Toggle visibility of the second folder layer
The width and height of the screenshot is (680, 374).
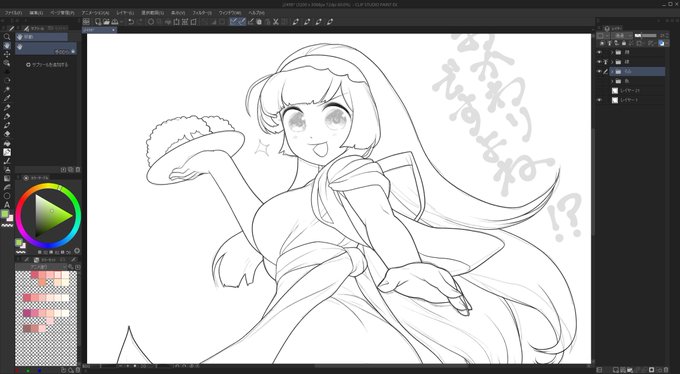coord(599,62)
